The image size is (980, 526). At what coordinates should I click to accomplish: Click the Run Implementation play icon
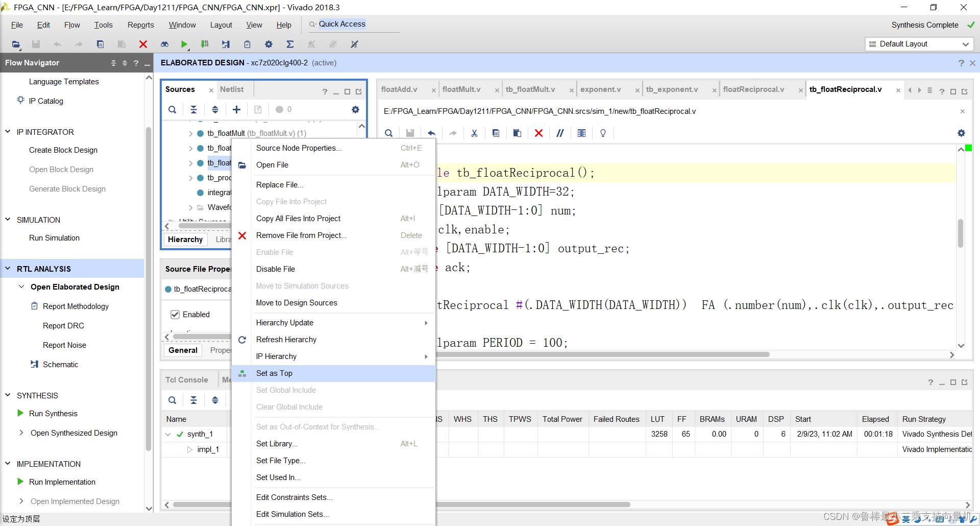tap(20, 482)
